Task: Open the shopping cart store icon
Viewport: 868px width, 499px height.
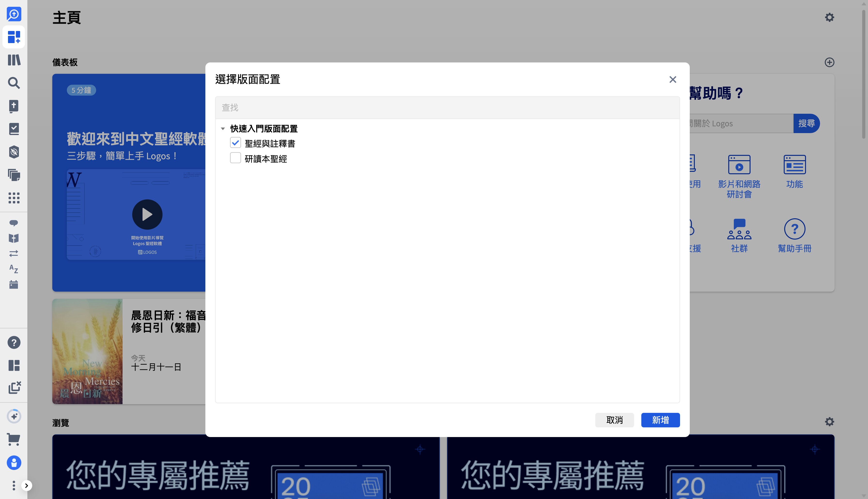Action: click(x=14, y=439)
